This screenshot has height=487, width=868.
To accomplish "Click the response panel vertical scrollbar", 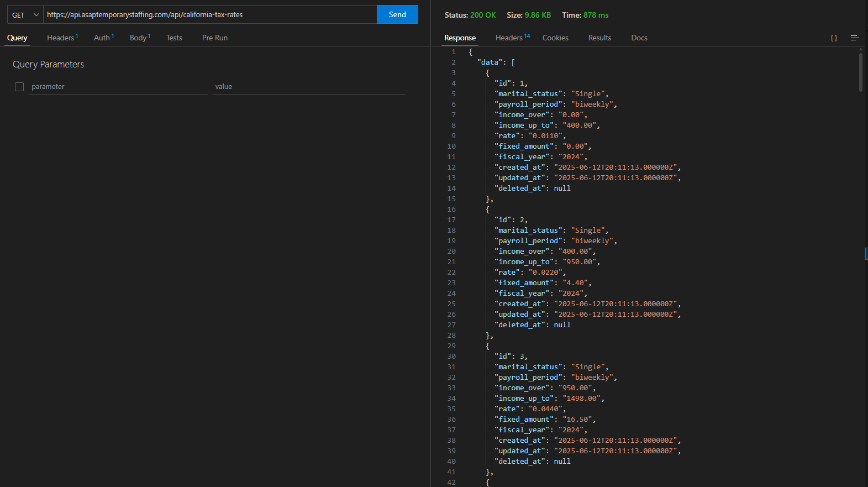I will pos(861,72).
